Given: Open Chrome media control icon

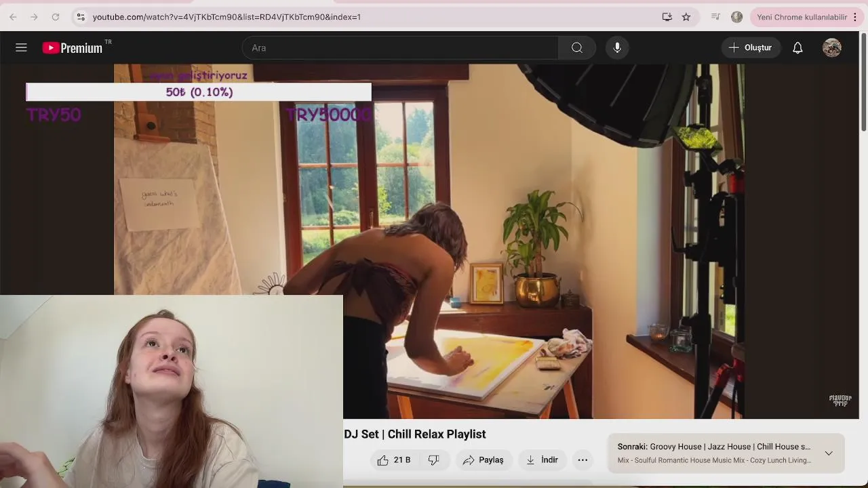Looking at the screenshot, I should [x=715, y=17].
